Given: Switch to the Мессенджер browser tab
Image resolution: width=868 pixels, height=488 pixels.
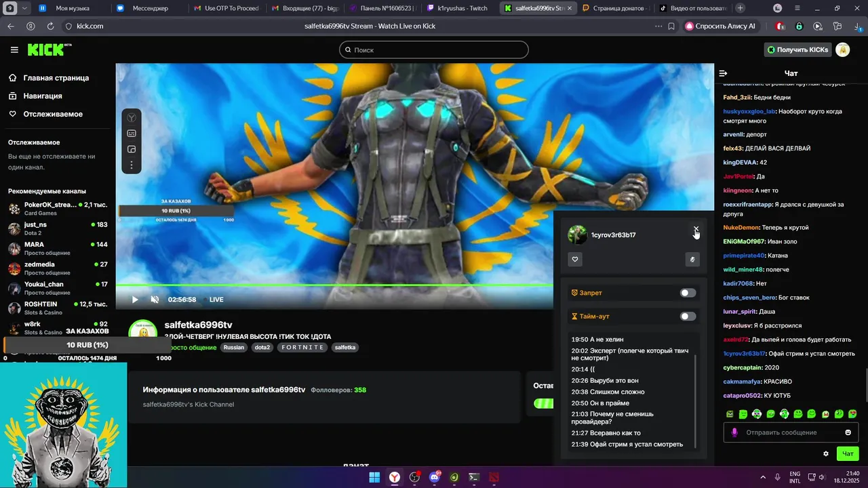Looking at the screenshot, I should 150,8.
